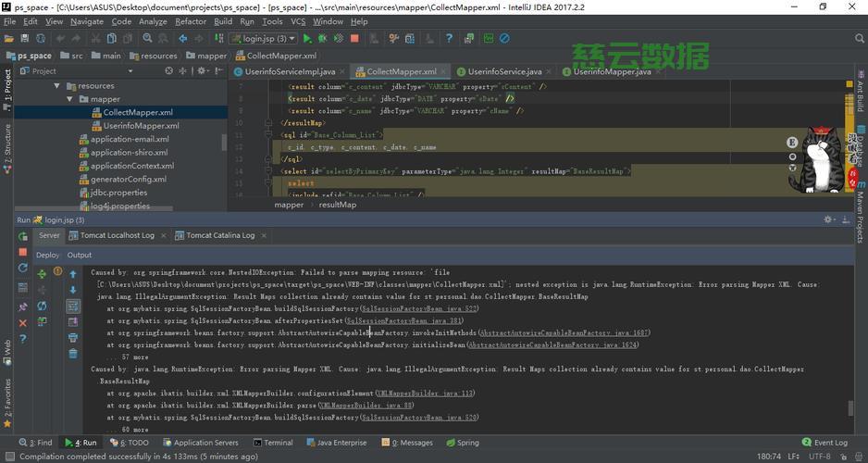Image resolution: width=868 pixels, height=463 pixels.
Task: Open the Refactor menu
Action: pos(191,21)
